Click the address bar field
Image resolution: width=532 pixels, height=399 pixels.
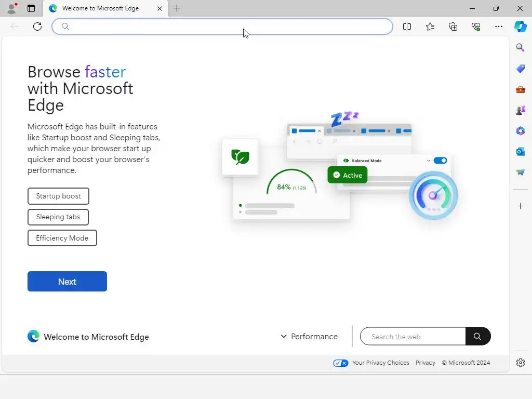[222, 26]
